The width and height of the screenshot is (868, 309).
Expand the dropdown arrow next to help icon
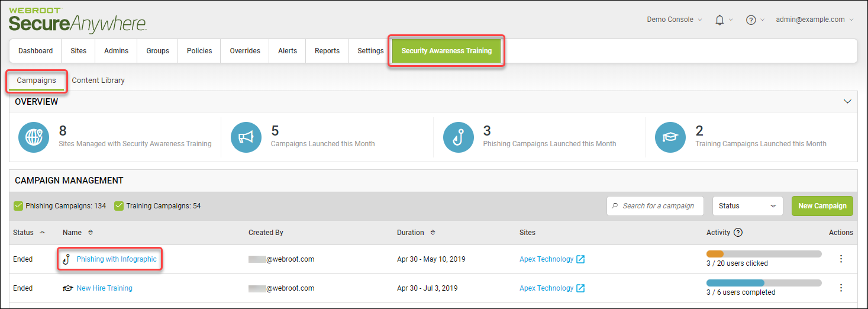(762, 20)
